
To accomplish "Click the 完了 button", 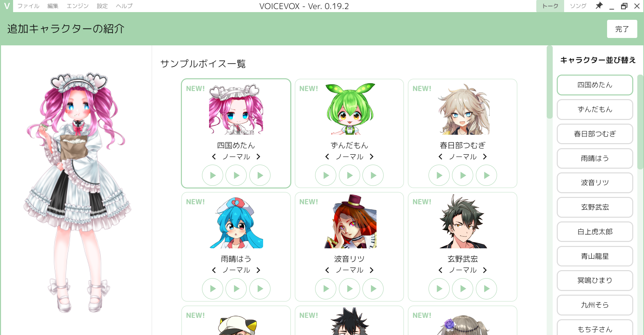I will (622, 29).
